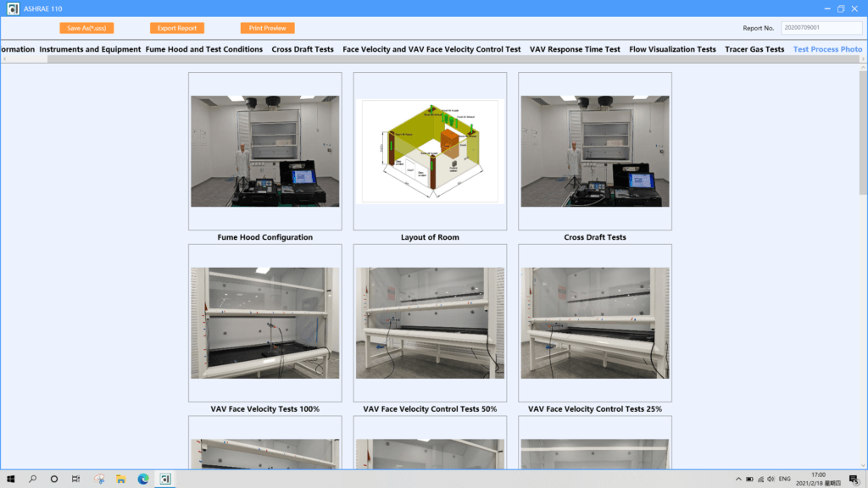
Task: Open Windows Search from the taskbar
Action: tap(32, 479)
